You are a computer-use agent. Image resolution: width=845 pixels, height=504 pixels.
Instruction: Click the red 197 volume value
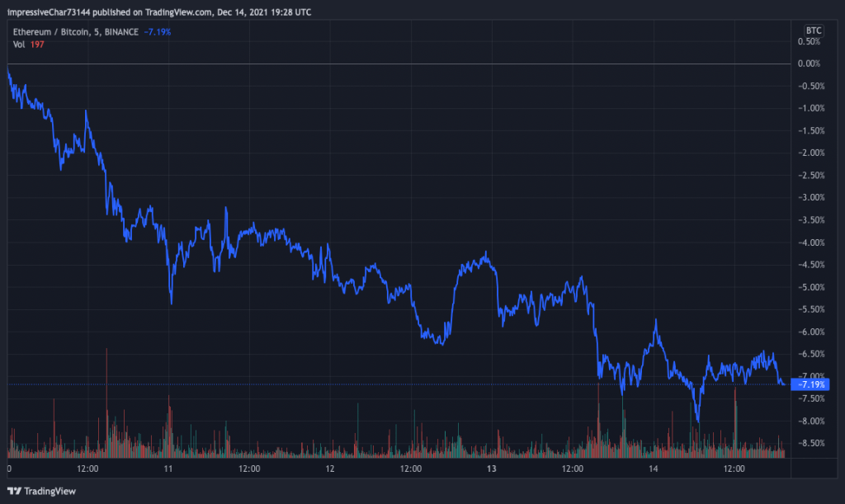click(x=36, y=44)
